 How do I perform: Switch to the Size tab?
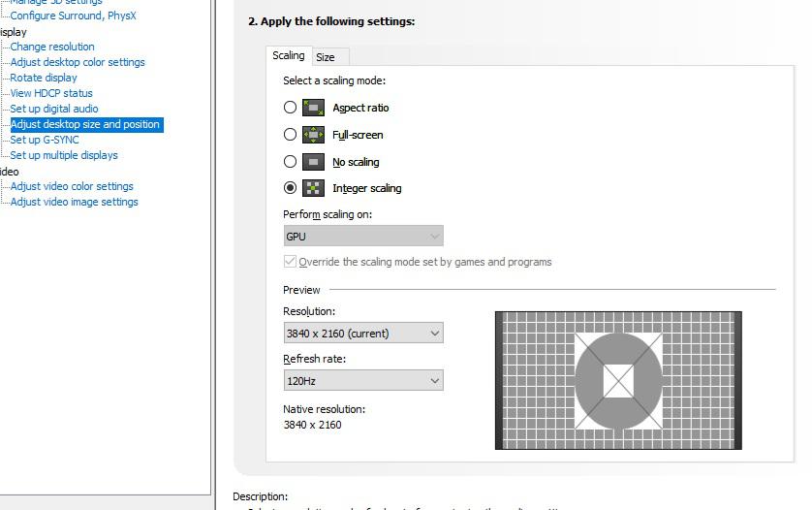pyautogui.click(x=330, y=57)
